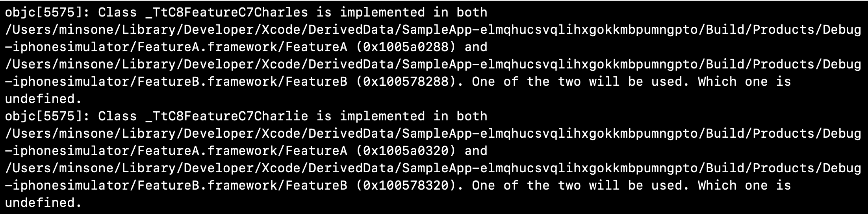Click the word 'and' after address 0x1005a0320
This screenshot has height=214, width=868.
tap(476, 151)
